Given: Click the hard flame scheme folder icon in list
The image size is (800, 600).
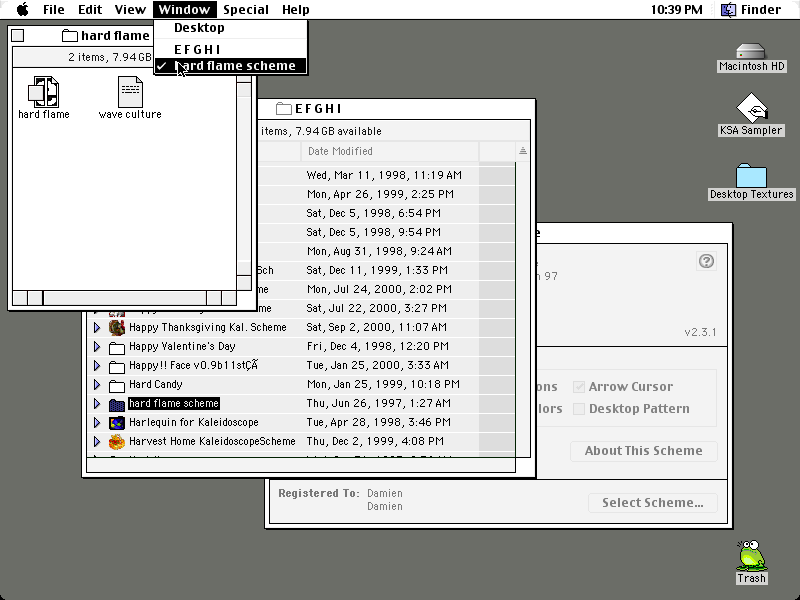Looking at the screenshot, I should [117, 404].
